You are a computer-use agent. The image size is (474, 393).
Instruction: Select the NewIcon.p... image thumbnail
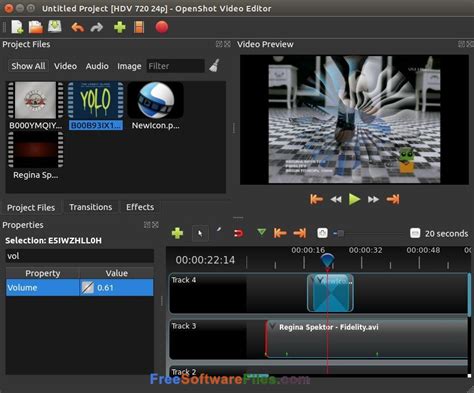point(156,100)
